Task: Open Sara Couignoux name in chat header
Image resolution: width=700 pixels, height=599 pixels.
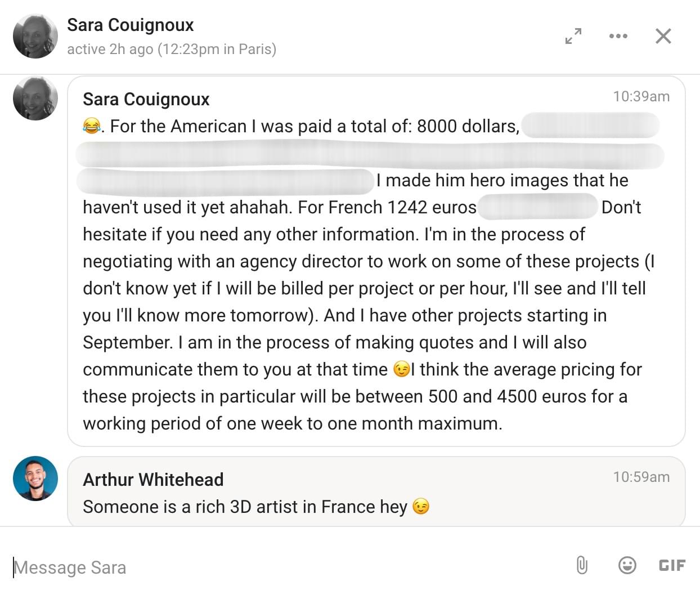Action: (130, 25)
